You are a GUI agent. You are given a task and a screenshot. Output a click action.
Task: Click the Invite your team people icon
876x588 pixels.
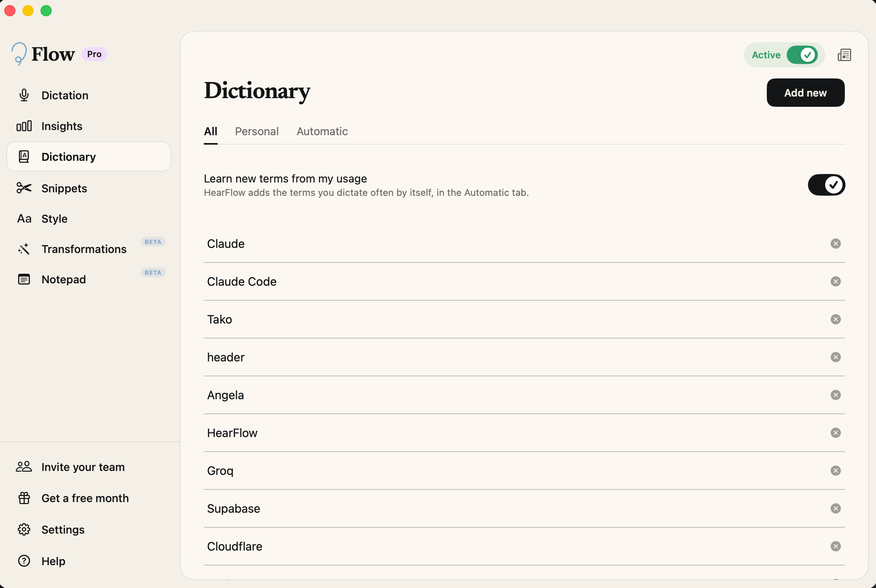pos(24,467)
